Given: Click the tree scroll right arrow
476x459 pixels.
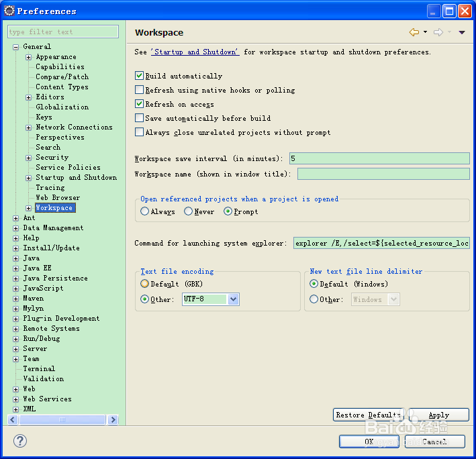Looking at the screenshot, I should click(x=113, y=419).
